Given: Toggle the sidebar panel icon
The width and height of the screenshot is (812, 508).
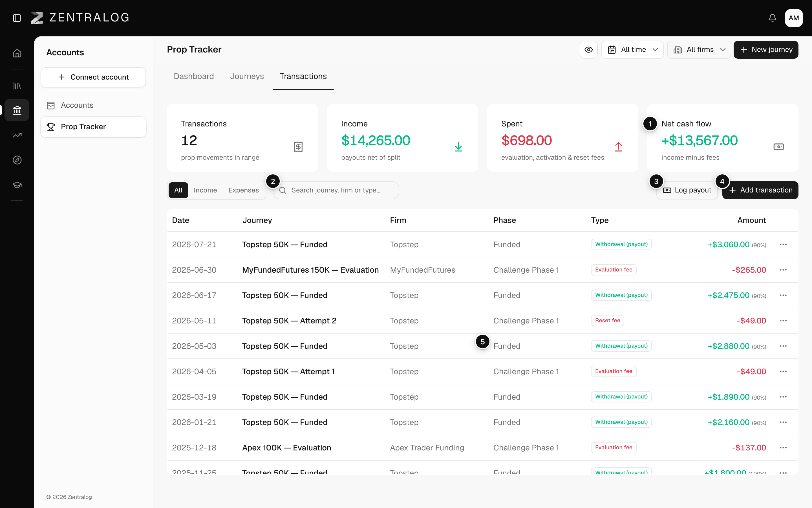Looking at the screenshot, I should (17, 18).
